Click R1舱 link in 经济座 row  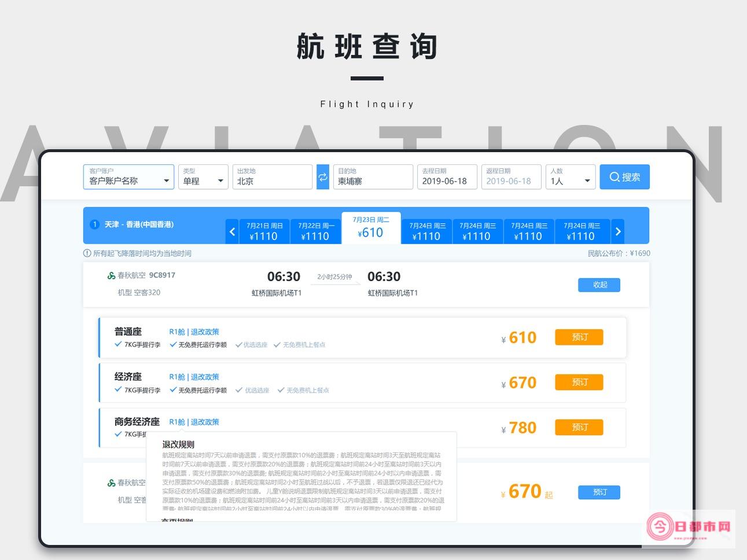[x=177, y=377]
